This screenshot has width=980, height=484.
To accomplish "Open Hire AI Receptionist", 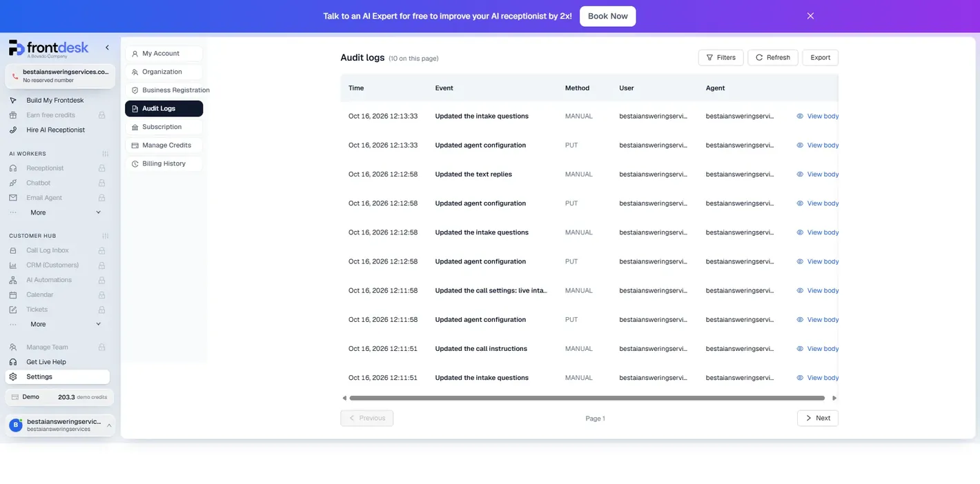I will [x=55, y=130].
